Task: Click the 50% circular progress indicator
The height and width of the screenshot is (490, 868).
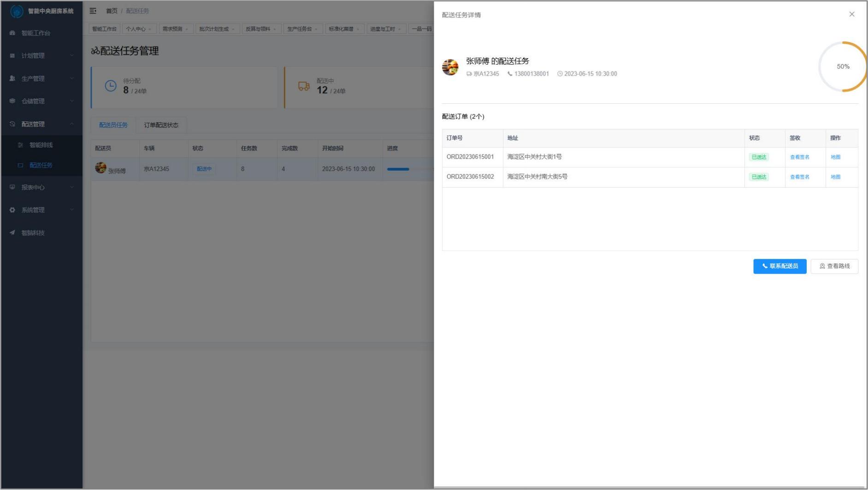Action: tap(843, 67)
